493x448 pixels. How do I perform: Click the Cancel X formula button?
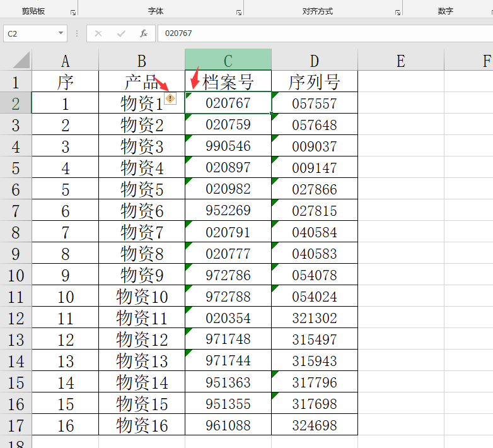click(98, 33)
